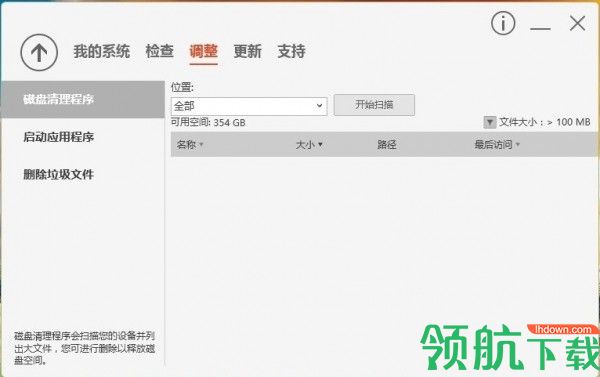Click the up-arrow update logo icon
The image size is (600, 377).
[x=39, y=52]
